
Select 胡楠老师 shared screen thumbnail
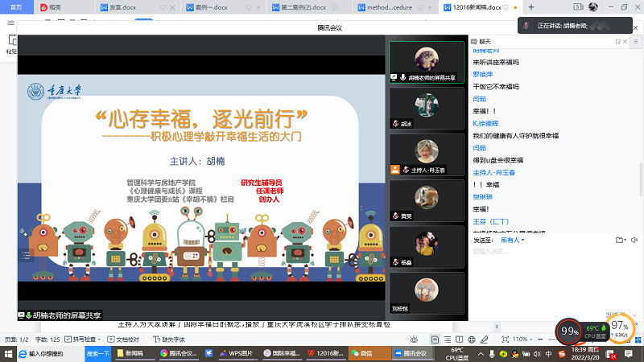[x=427, y=62]
